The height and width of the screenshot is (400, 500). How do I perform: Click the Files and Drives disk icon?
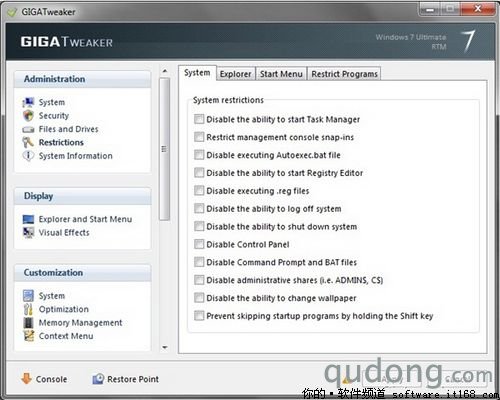(28, 129)
